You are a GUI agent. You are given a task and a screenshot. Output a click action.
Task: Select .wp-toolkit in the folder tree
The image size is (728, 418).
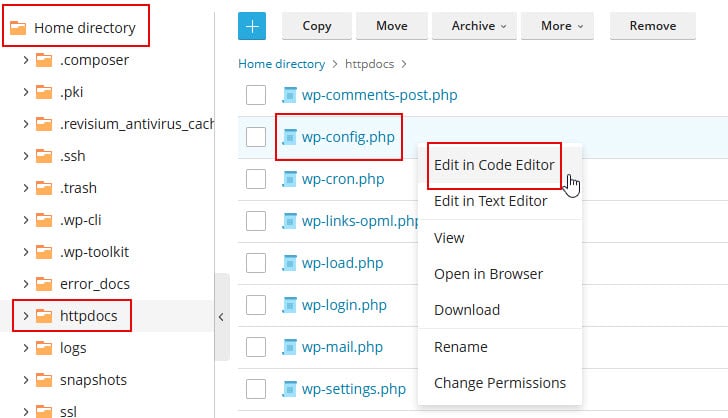[x=94, y=252]
